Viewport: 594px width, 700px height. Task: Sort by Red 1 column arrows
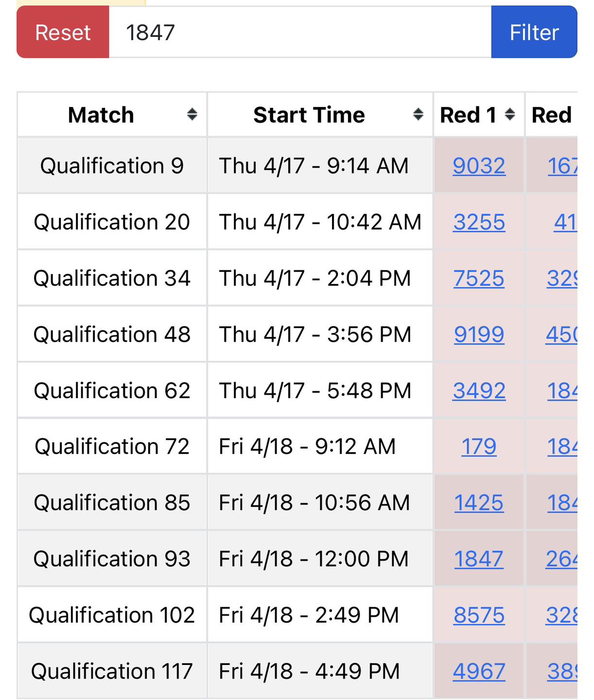pos(510,114)
